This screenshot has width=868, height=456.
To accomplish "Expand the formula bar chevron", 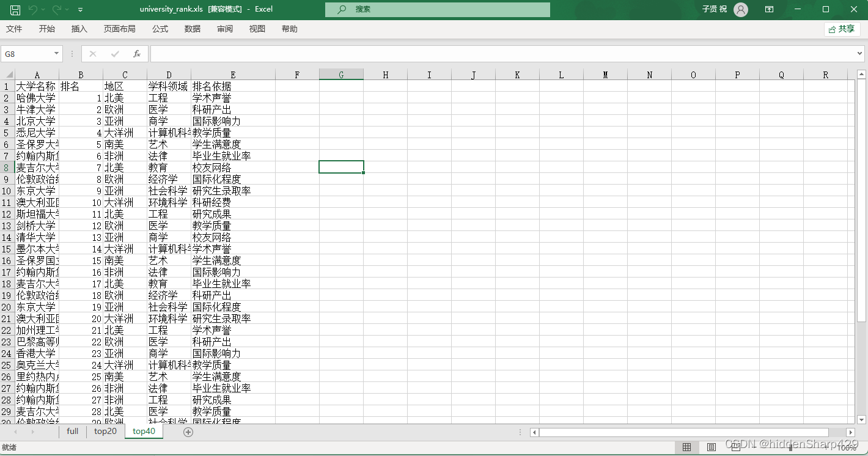I will point(861,54).
